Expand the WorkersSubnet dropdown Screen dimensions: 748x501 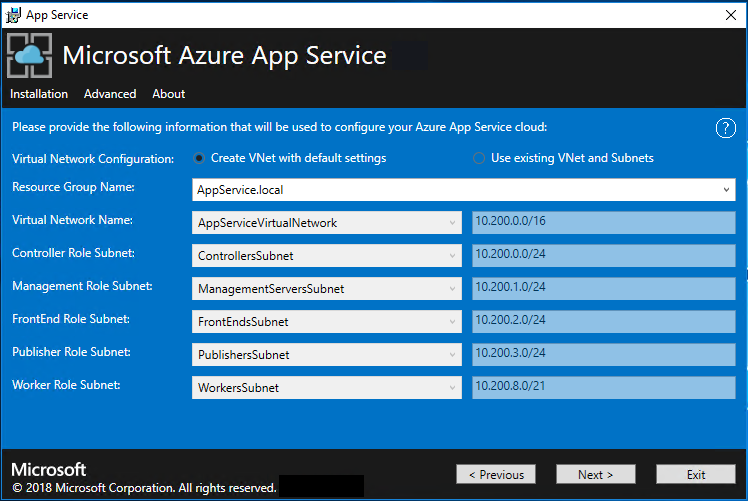tap(452, 387)
